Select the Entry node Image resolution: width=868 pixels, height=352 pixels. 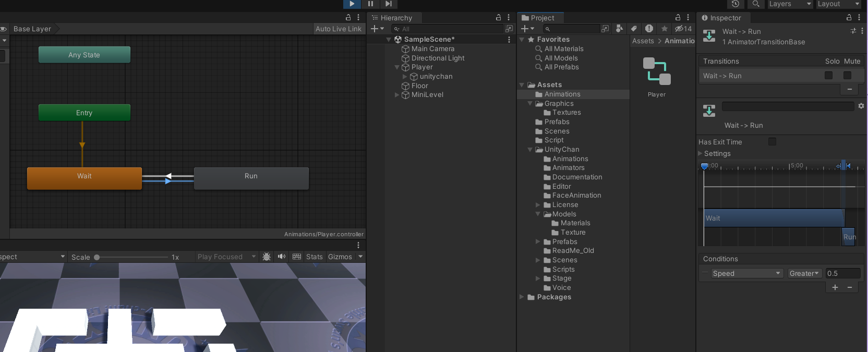pos(85,113)
